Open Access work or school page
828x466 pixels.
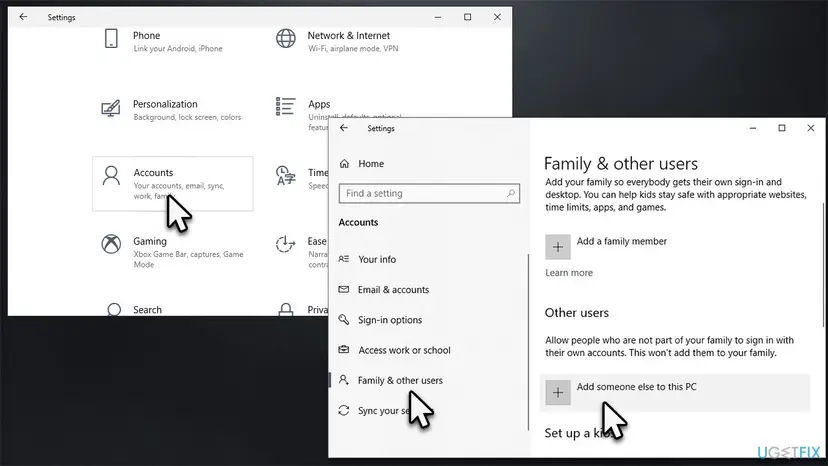(x=404, y=350)
